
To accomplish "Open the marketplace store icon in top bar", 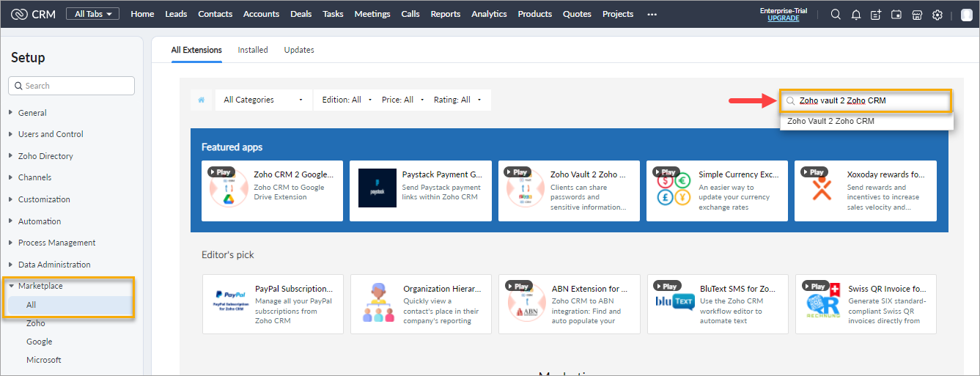I will 917,15.
